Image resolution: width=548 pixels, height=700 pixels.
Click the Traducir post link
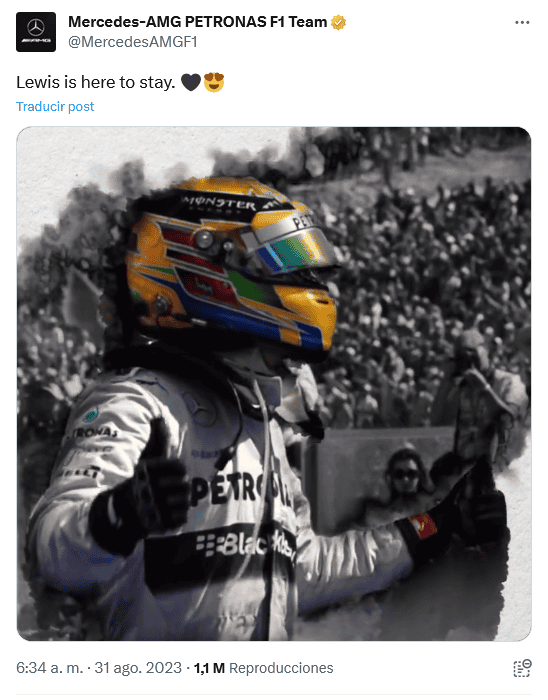pos(55,106)
